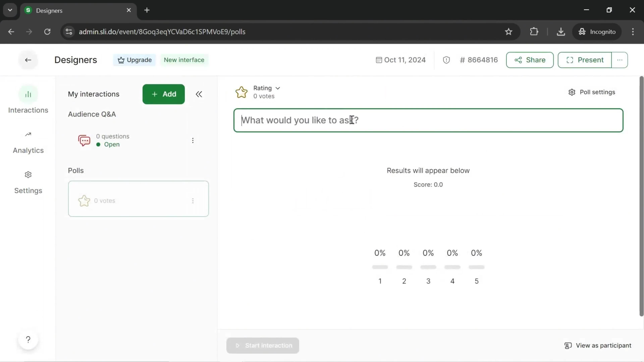Open Poll settings panel
Image resolution: width=644 pixels, height=362 pixels.
pos(592,92)
